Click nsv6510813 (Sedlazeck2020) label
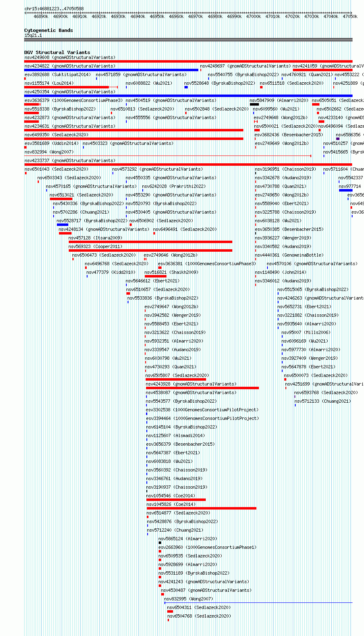 pyautogui.click(x=142, y=109)
